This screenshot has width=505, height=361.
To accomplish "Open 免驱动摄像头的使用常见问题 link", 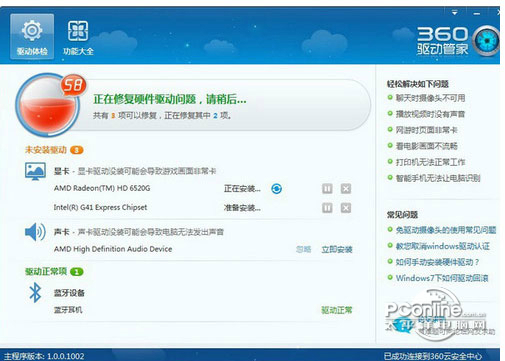I will click(446, 230).
